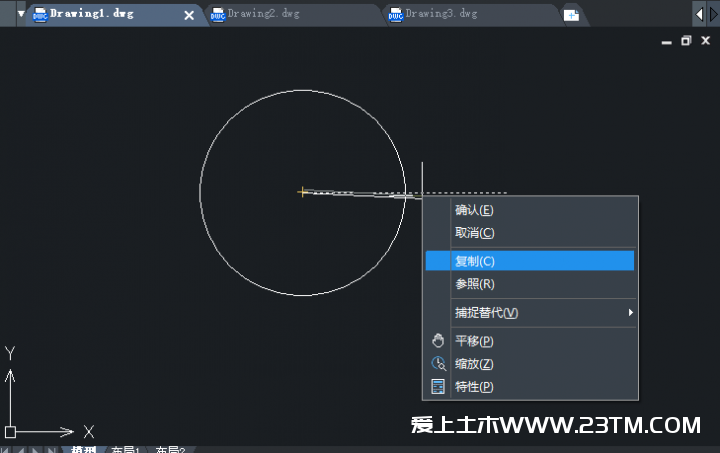Close the Drawing1.dwg tab
The height and width of the screenshot is (453, 720).
189,15
